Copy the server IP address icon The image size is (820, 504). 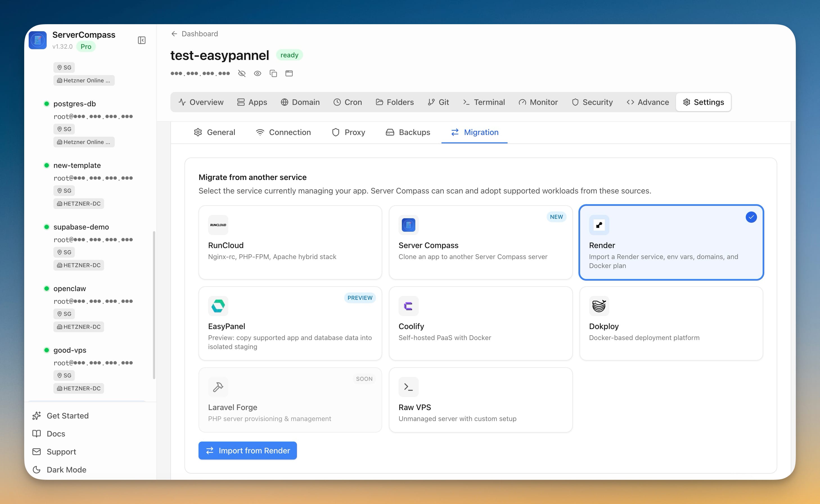tap(273, 73)
